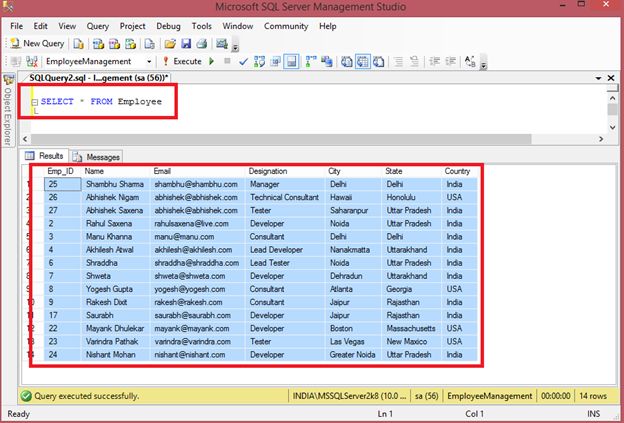Toggle Results to File option
This screenshot has width=624, height=423.
pos(378,61)
